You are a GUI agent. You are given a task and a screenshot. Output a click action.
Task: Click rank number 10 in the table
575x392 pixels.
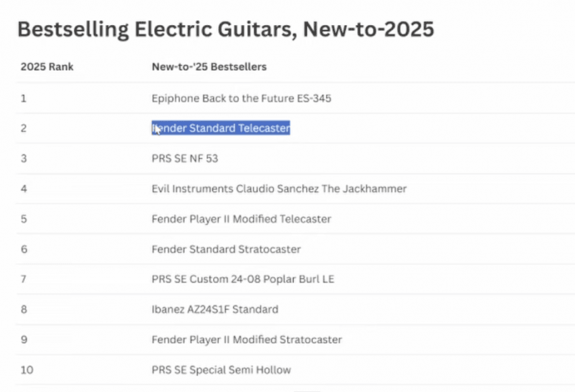26,370
